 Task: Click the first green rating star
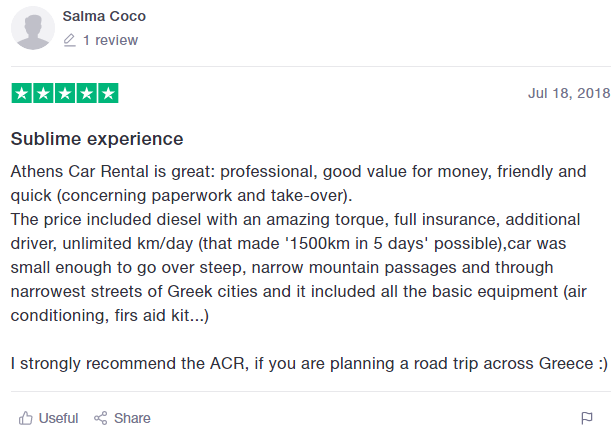click(x=22, y=94)
